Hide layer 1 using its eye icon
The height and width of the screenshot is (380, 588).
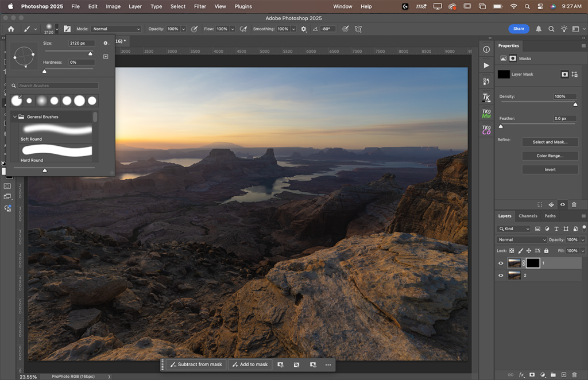[x=501, y=263]
